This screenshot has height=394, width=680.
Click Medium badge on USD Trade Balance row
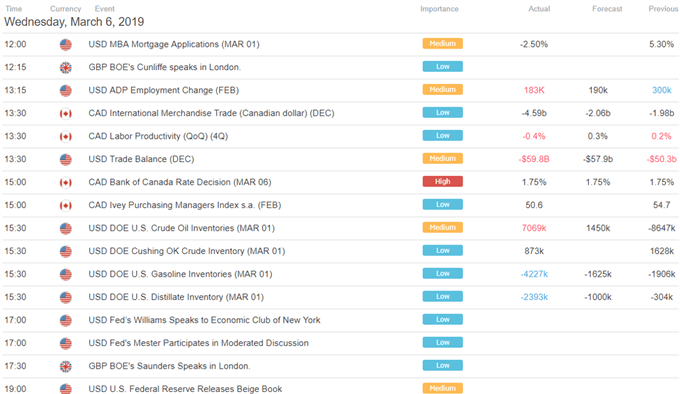(443, 159)
